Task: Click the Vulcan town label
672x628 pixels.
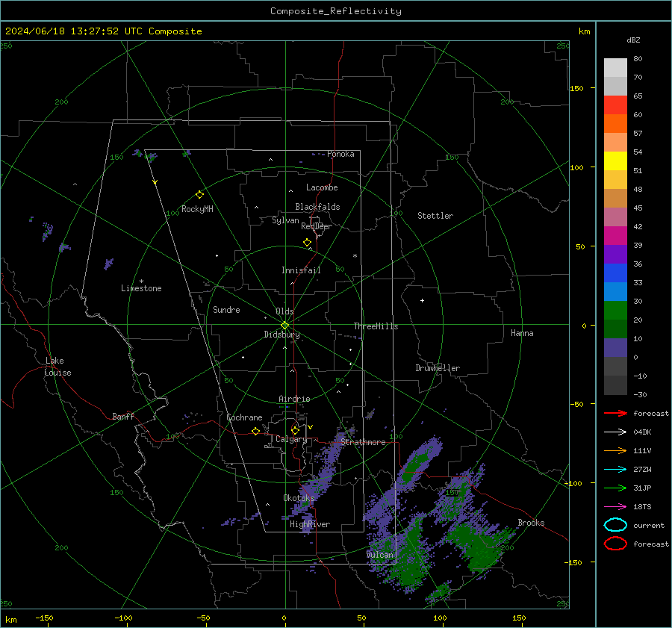Action: [x=379, y=554]
